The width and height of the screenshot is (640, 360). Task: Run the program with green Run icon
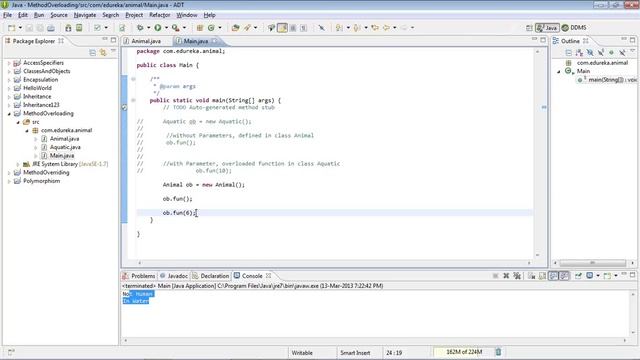[158, 28]
